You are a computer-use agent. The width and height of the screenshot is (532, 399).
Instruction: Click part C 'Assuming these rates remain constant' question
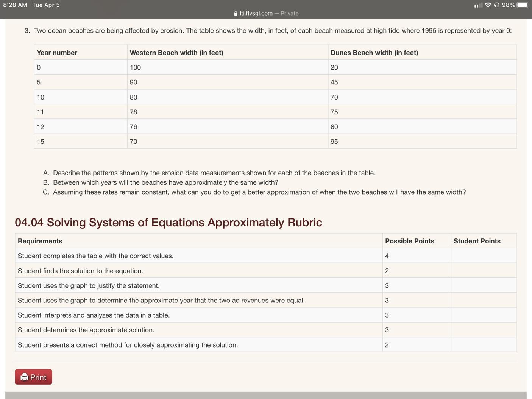tap(259, 192)
